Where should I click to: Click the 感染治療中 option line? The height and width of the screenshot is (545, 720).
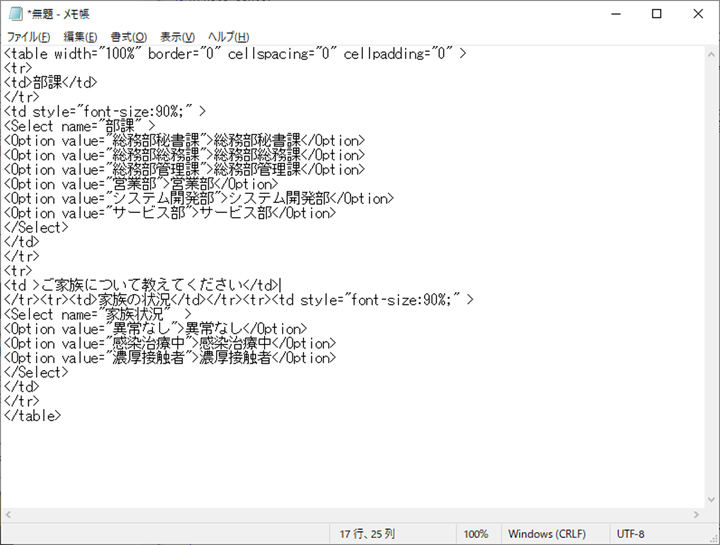coord(170,343)
